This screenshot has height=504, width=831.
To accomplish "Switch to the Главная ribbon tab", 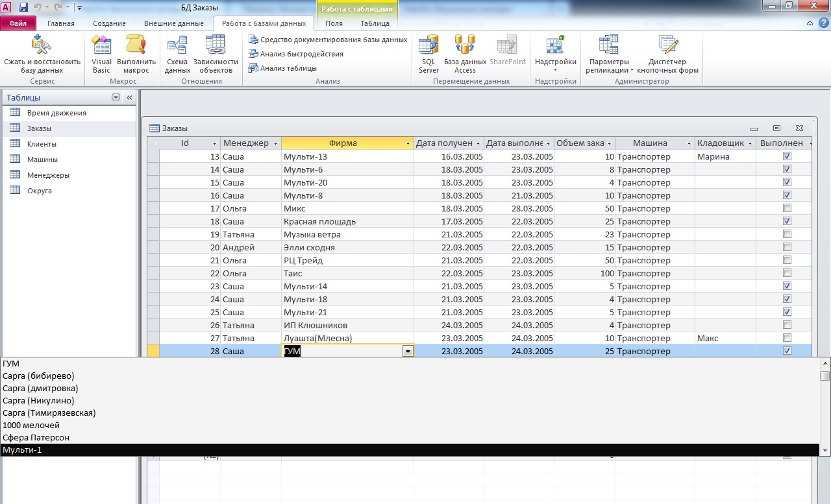I will (61, 23).
